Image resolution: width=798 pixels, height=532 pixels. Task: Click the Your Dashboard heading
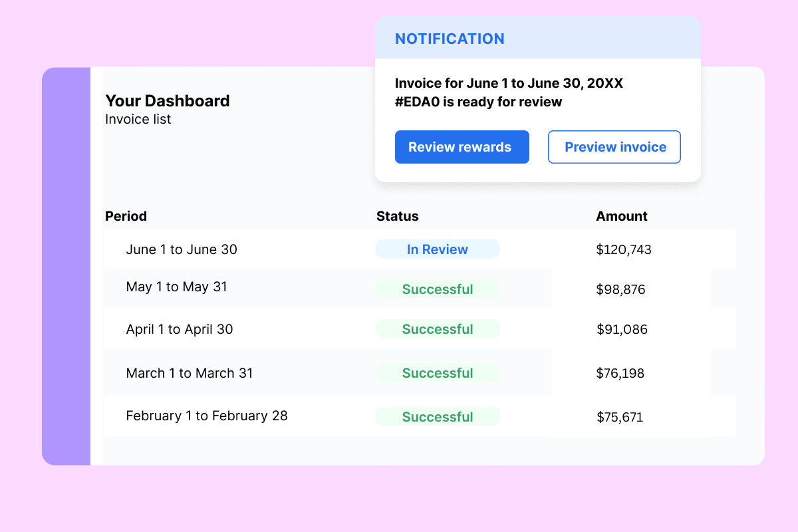(167, 101)
